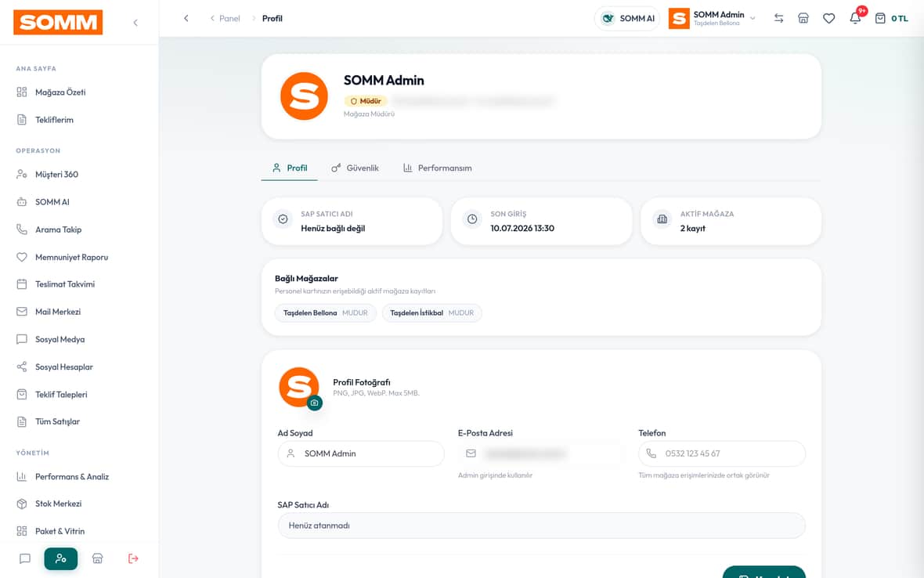Click the store icon in sidebar footer
Image resolution: width=924 pixels, height=578 pixels.
pos(98,558)
